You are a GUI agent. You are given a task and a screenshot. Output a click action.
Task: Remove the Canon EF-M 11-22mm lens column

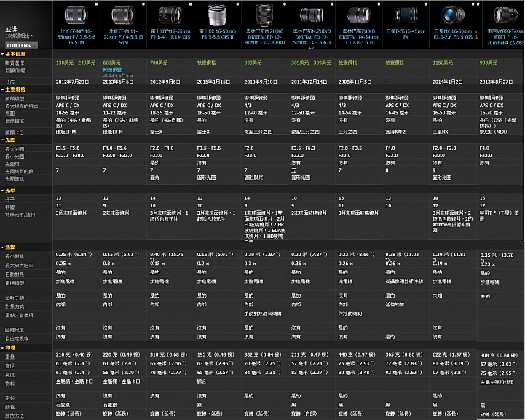143,4
